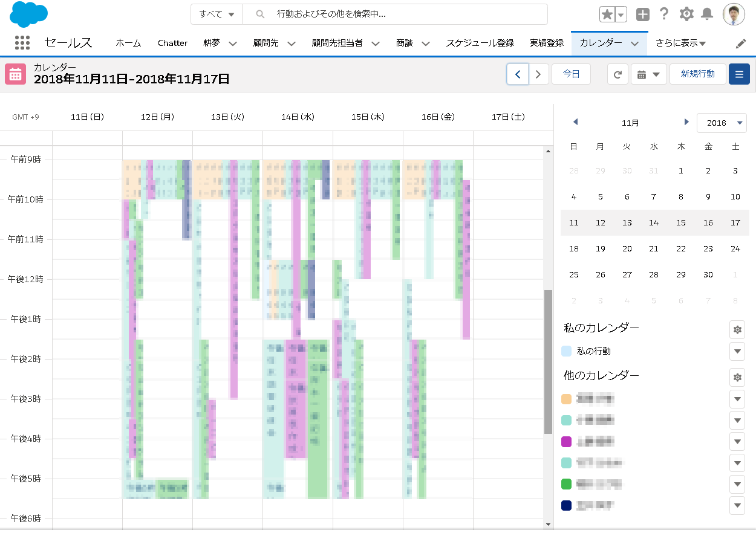This screenshot has height=533, width=756.
Task: Open the 商談 tab menu
Action: (x=426, y=43)
